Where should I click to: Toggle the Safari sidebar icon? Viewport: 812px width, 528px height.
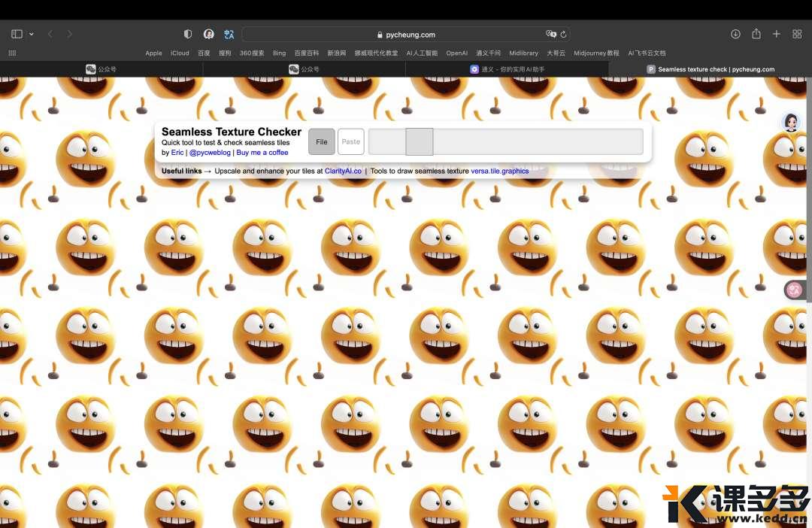coord(17,34)
